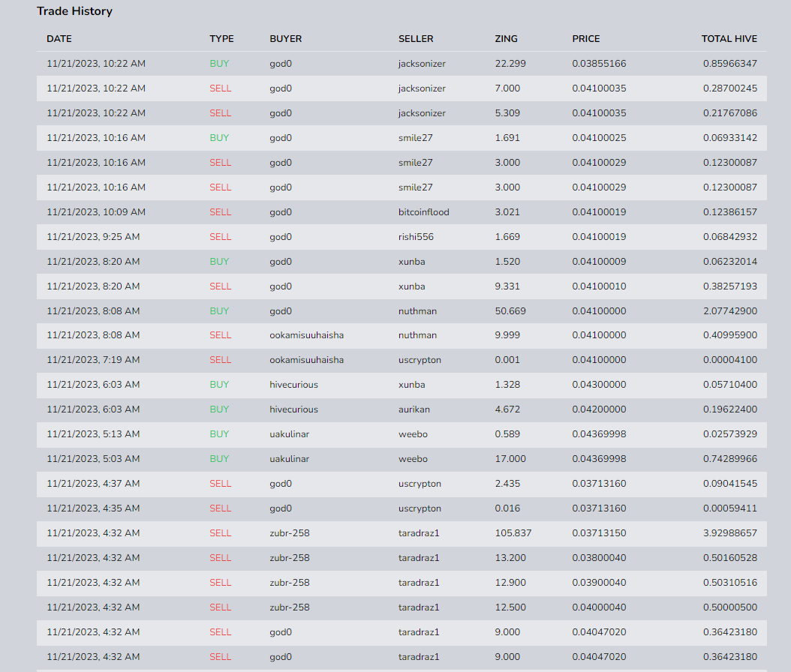Click total 0.00059411
Screen dimensions: 791x672
[x=730, y=508]
